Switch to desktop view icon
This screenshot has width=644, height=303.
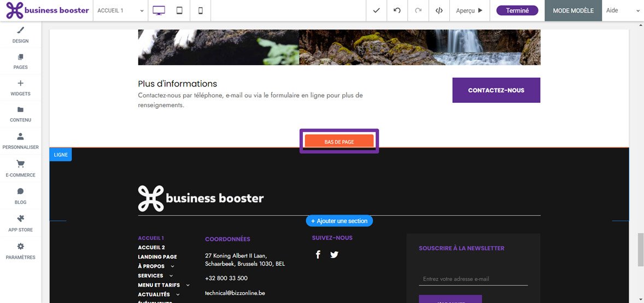159,10
